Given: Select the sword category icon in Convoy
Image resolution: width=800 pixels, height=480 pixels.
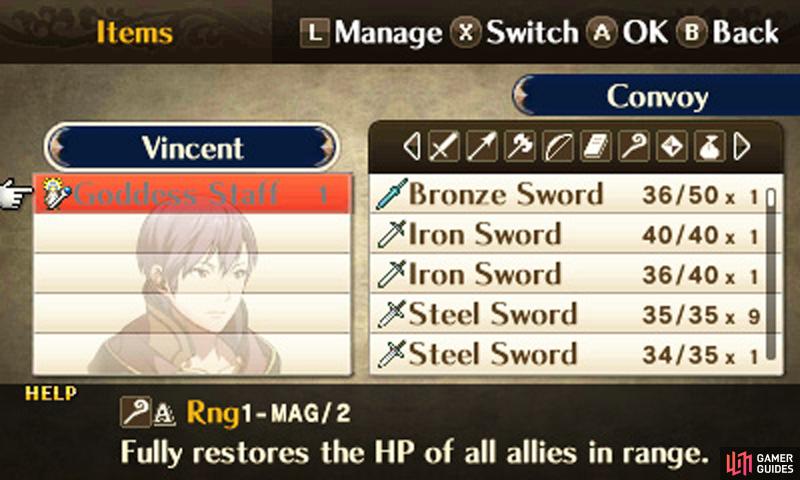Looking at the screenshot, I should 443,147.
